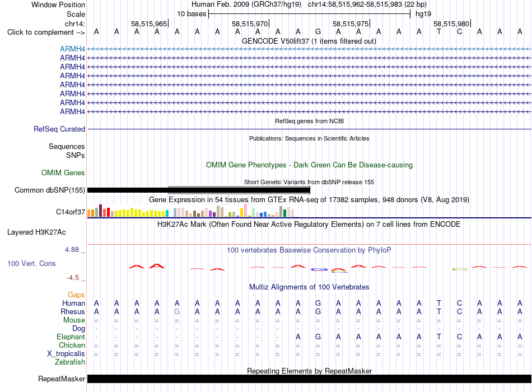The height and width of the screenshot is (392, 532).
Task: Open OMIM Gene Phenotypes track title
Action: point(309,165)
